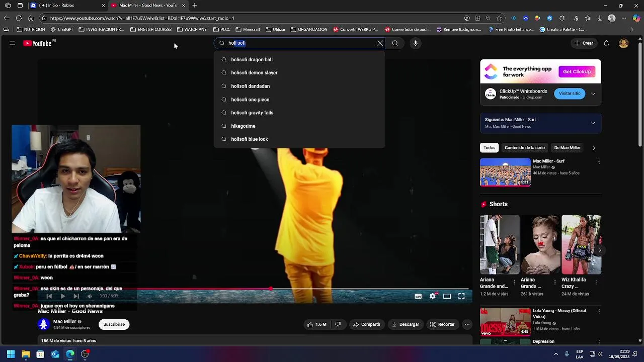This screenshot has height=362, width=644.
Task: Show next Shorts with the carousel arrow
Action: [x=600, y=250]
